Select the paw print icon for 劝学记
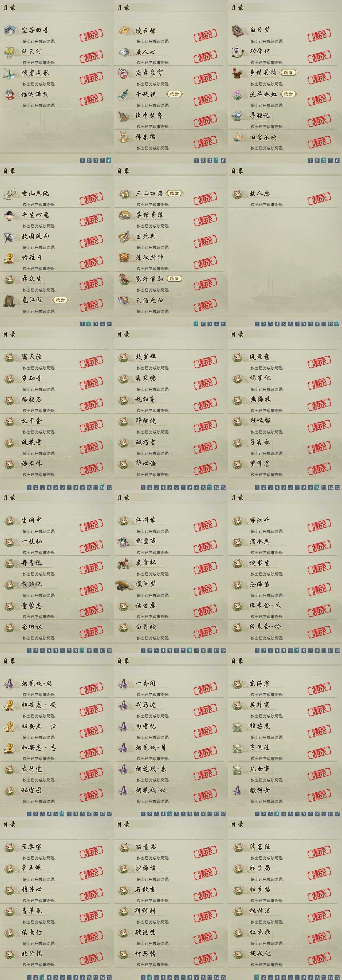 (238, 52)
